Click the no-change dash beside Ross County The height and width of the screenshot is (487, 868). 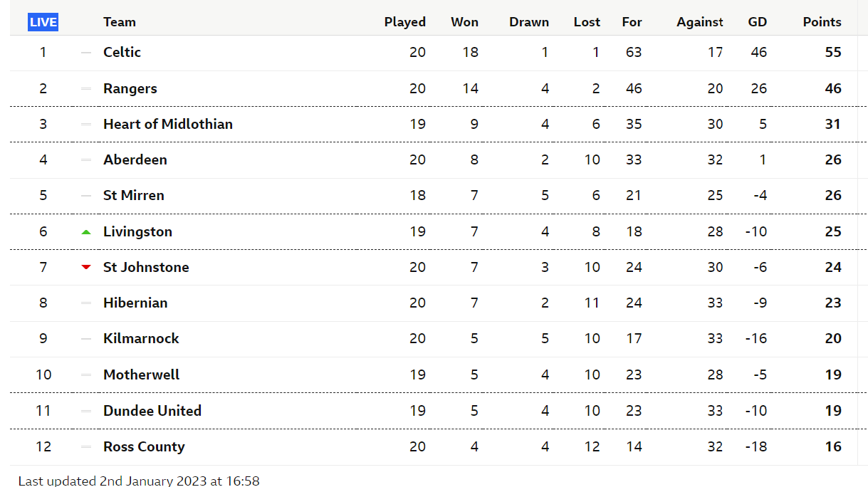point(86,446)
